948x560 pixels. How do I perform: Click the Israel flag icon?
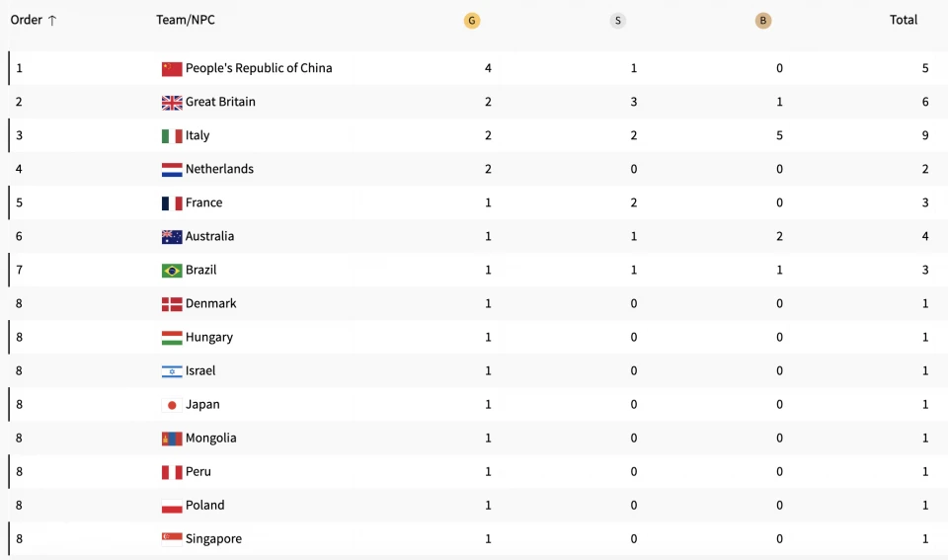pos(172,371)
